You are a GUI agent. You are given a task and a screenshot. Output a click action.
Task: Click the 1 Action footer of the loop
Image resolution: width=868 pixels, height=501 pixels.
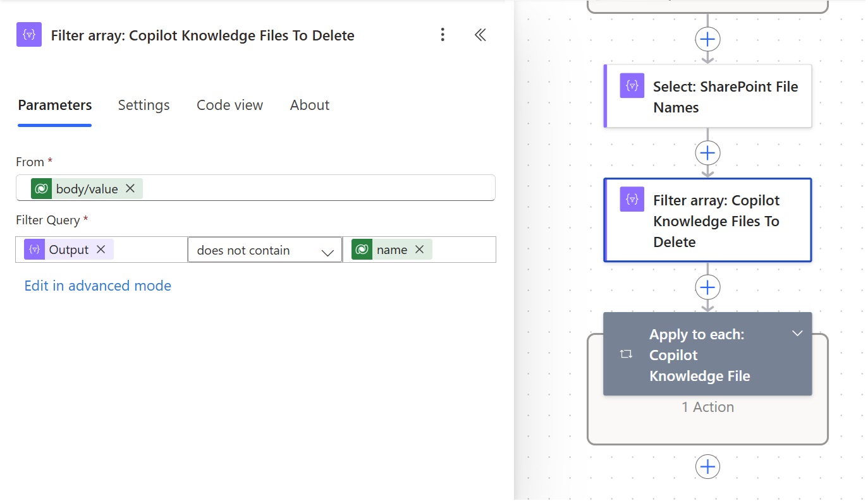pyautogui.click(x=707, y=407)
